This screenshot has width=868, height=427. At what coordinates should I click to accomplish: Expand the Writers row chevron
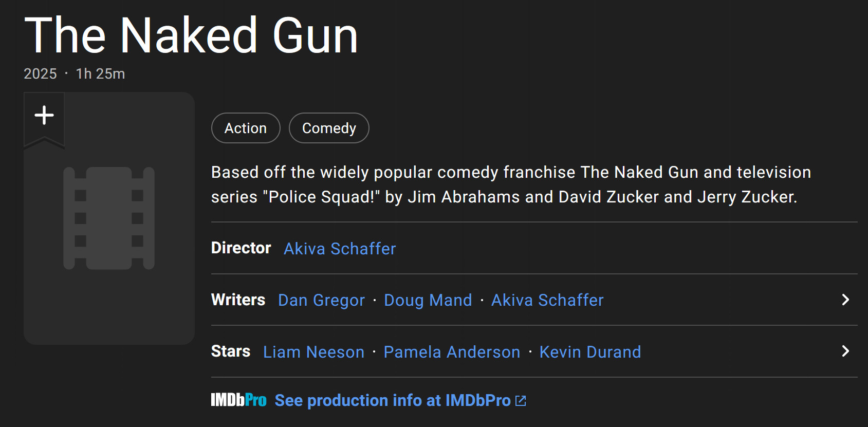[x=845, y=300]
